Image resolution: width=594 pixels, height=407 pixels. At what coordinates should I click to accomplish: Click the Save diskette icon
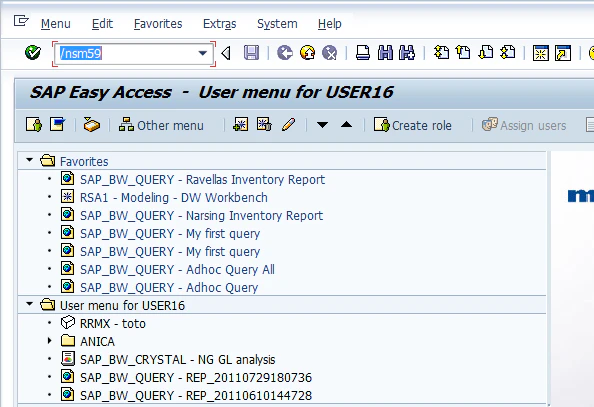click(x=251, y=53)
